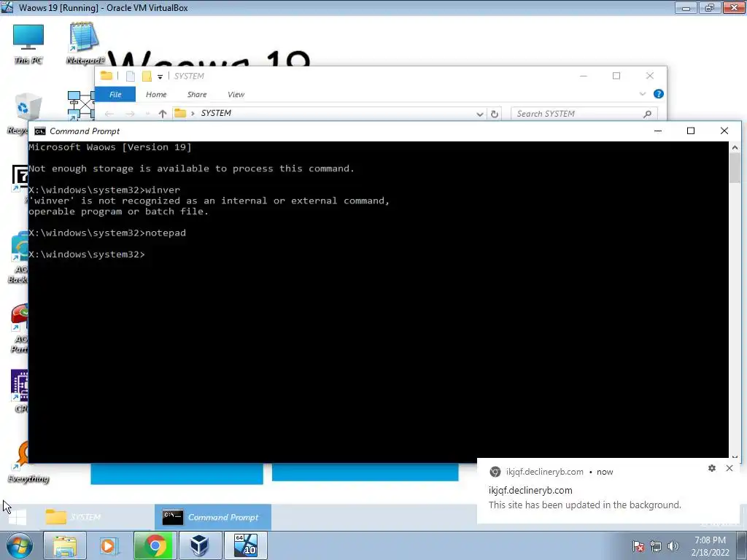747x560 pixels.
Task: Click the properties icon in Explorer title bar
Action: [x=131, y=76]
